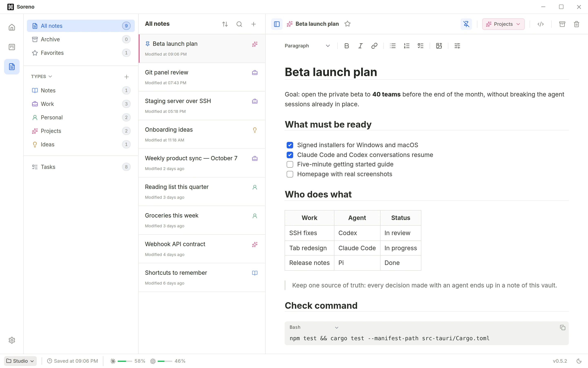Viewport: 588px width, 368px height.
Task: Search notes with magnifier icon
Action: [x=239, y=24]
